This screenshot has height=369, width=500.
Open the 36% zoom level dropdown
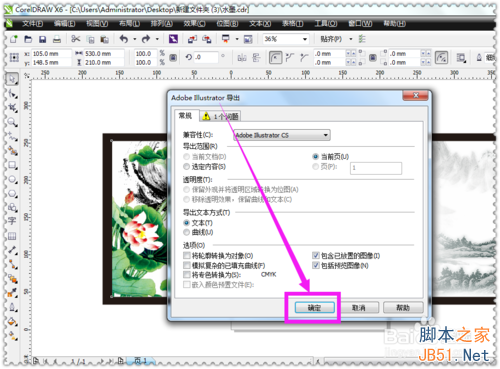point(305,39)
